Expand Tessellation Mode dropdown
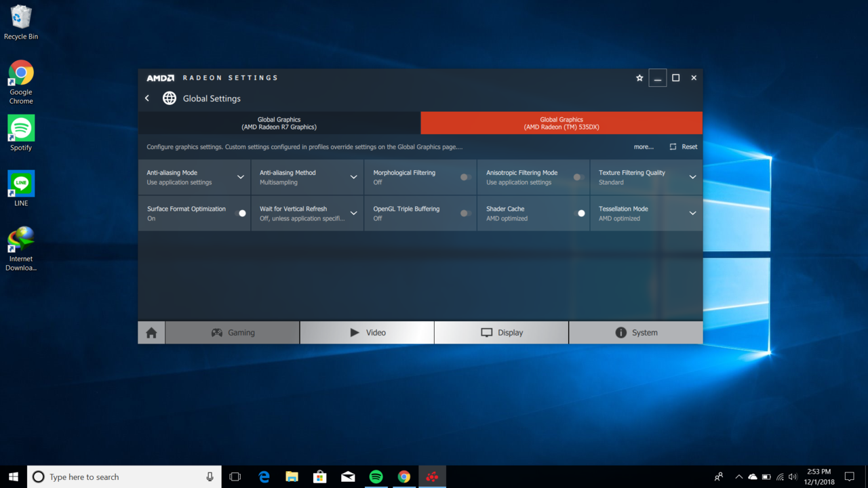The height and width of the screenshot is (488, 868). tap(692, 213)
